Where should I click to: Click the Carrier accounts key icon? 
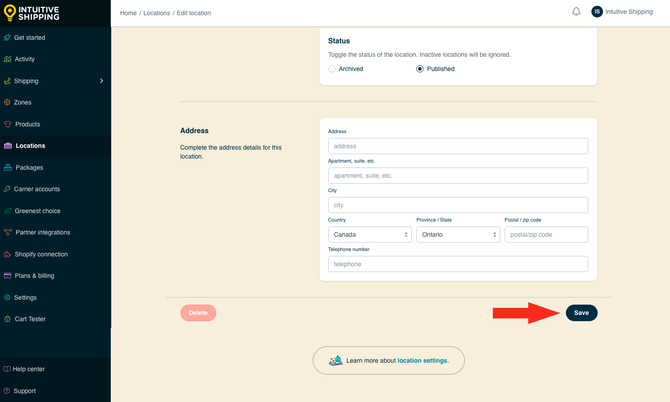coord(7,189)
